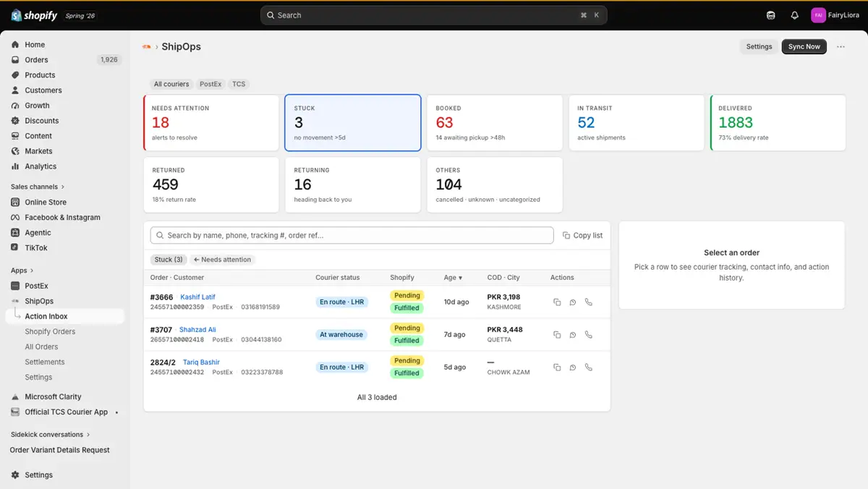Click the Copy list button
The height and width of the screenshot is (489, 868).
click(582, 235)
